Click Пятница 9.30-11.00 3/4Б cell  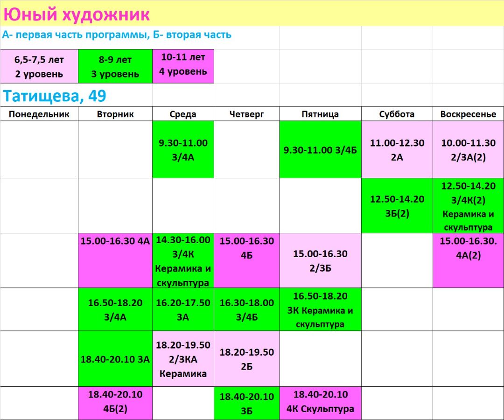320,150
